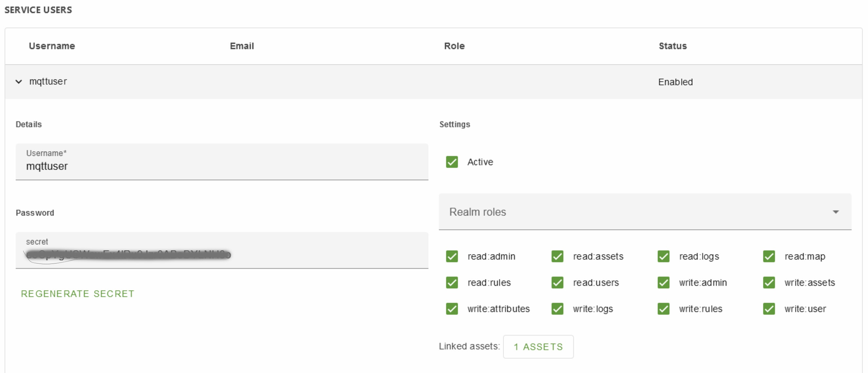Uncheck the write:assets role
868x373 pixels.
tap(769, 283)
